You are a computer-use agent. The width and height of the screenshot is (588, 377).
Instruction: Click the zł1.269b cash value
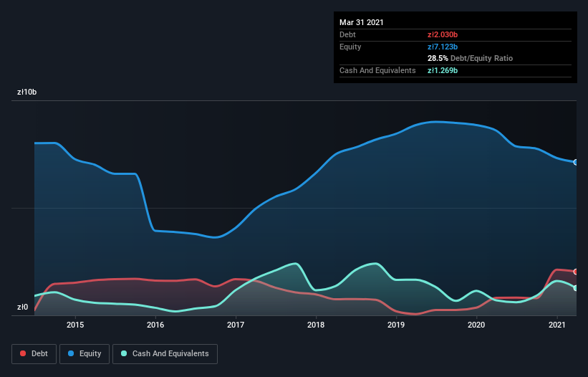tap(443, 70)
